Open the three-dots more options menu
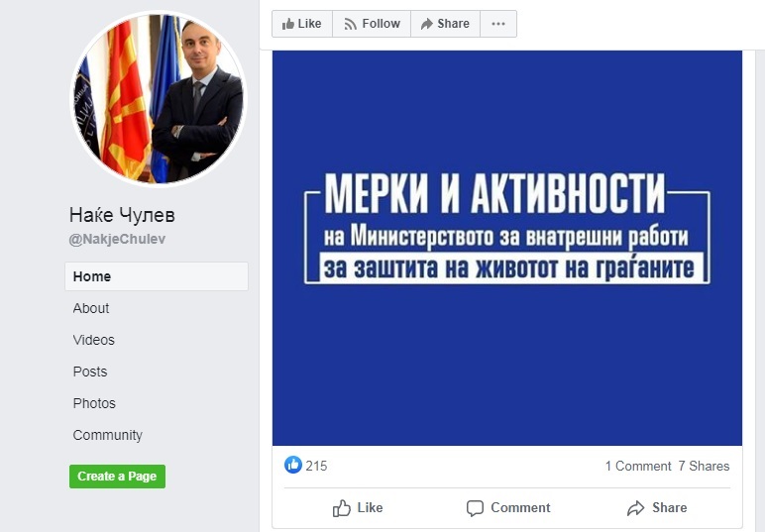The image size is (765, 532). (498, 24)
